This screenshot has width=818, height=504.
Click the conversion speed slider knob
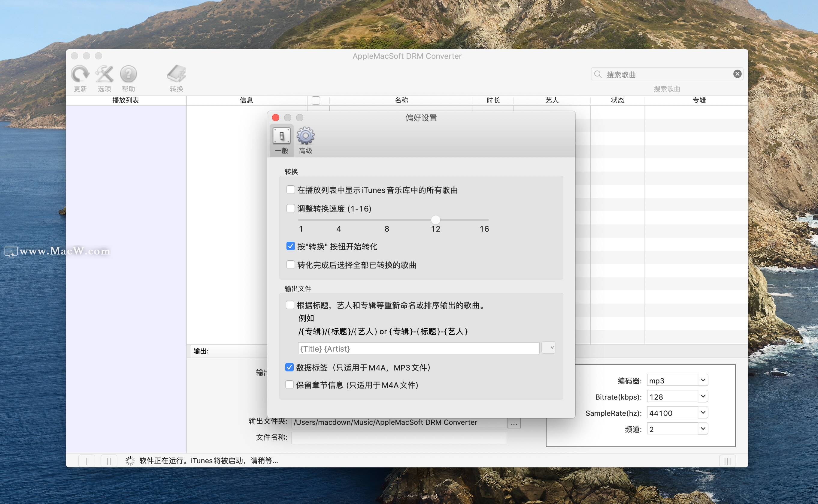click(x=435, y=220)
